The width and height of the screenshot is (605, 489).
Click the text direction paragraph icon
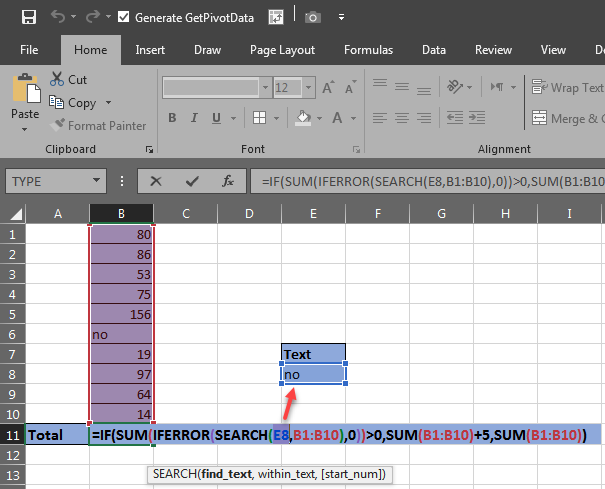(497, 87)
